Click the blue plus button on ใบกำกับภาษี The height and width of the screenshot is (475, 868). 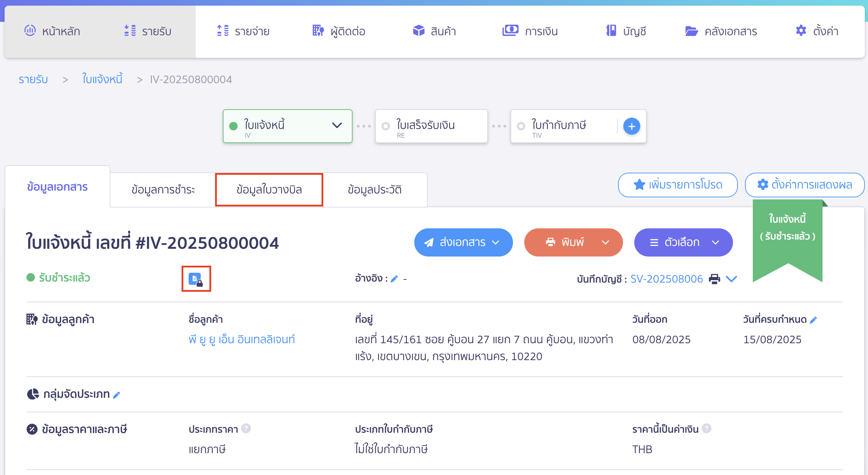point(631,126)
